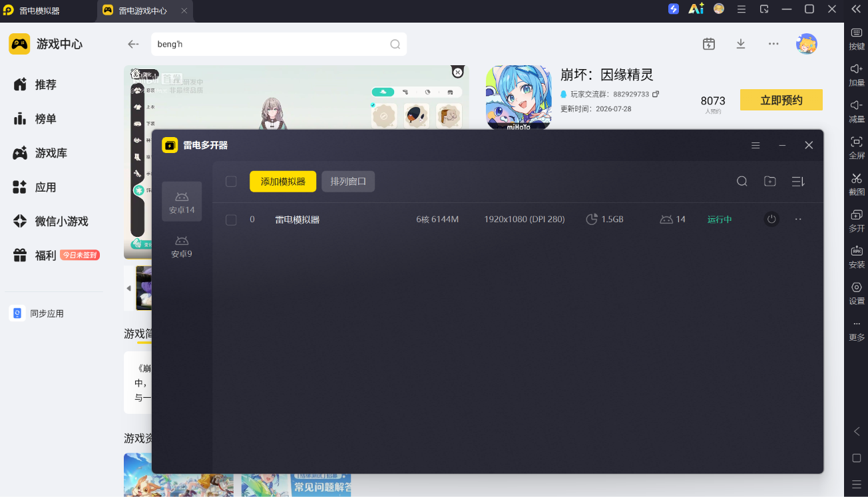Click the new folder icon in 雷电多开器

tap(770, 182)
